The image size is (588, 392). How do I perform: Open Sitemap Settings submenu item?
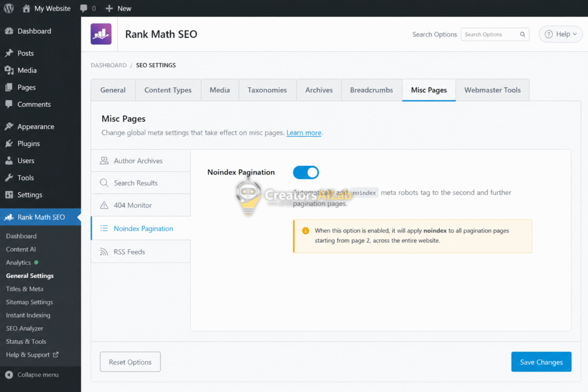point(29,302)
